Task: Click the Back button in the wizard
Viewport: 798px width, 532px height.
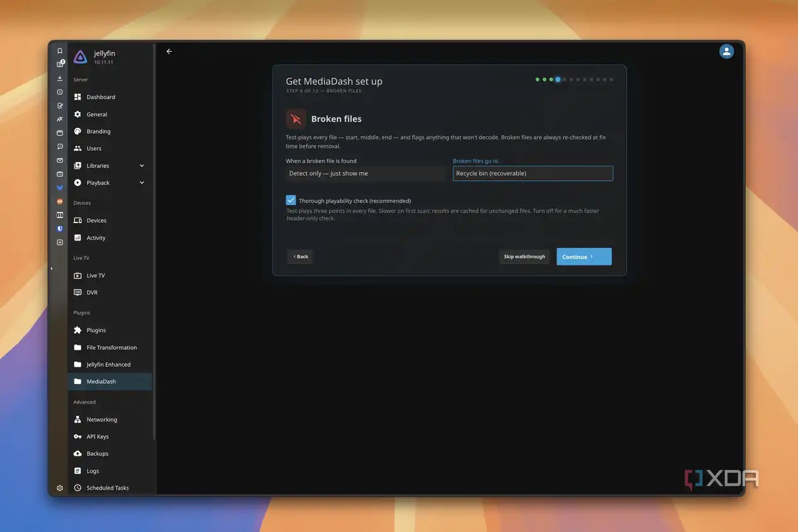Action: coord(301,257)
